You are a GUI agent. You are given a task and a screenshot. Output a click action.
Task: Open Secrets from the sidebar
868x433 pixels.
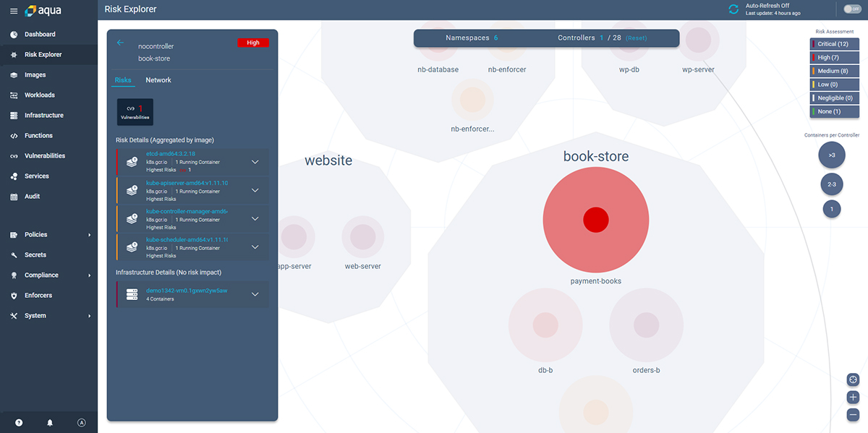35,254
